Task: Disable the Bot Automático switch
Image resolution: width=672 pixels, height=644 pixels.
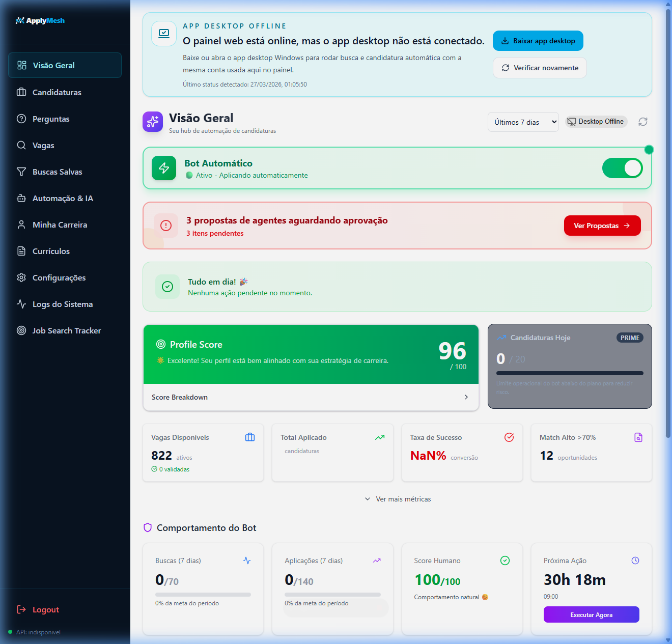Action: click(x=623, y=168)
